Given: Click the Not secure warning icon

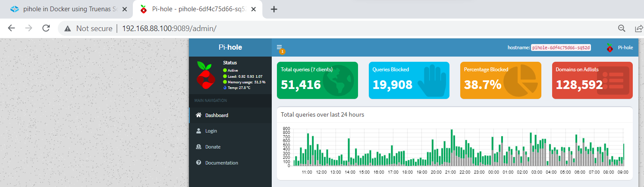Looking at the screenshot, I should [x=67, y=29].
